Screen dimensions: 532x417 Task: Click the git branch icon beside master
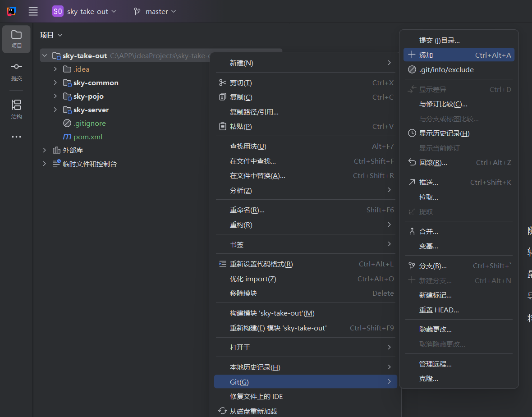coord(137,12)
